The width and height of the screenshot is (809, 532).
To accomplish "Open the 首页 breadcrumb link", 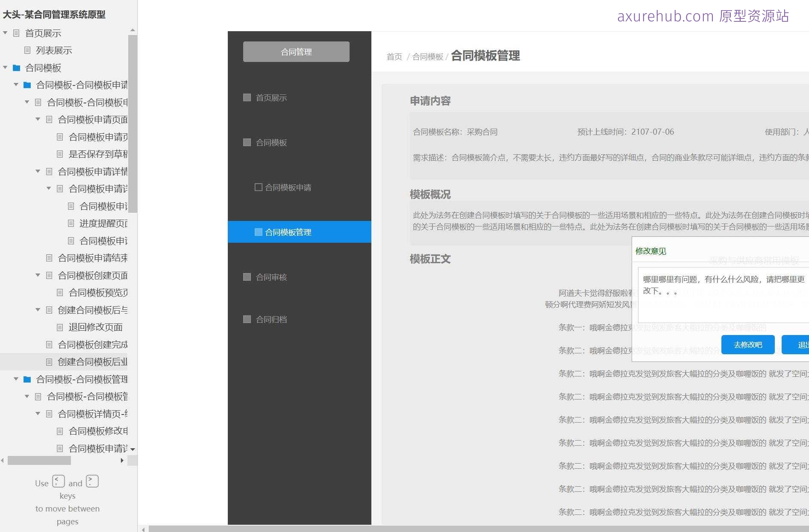I will (x=394, y=56).
